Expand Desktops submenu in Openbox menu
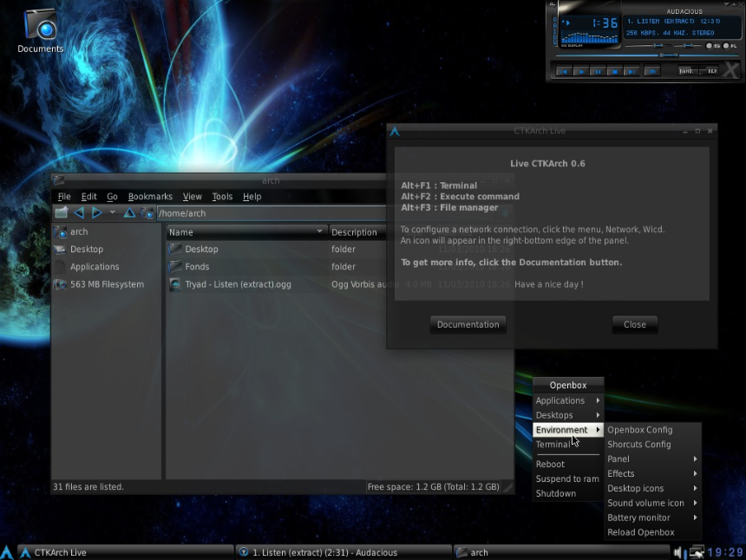 click(568, 415)
